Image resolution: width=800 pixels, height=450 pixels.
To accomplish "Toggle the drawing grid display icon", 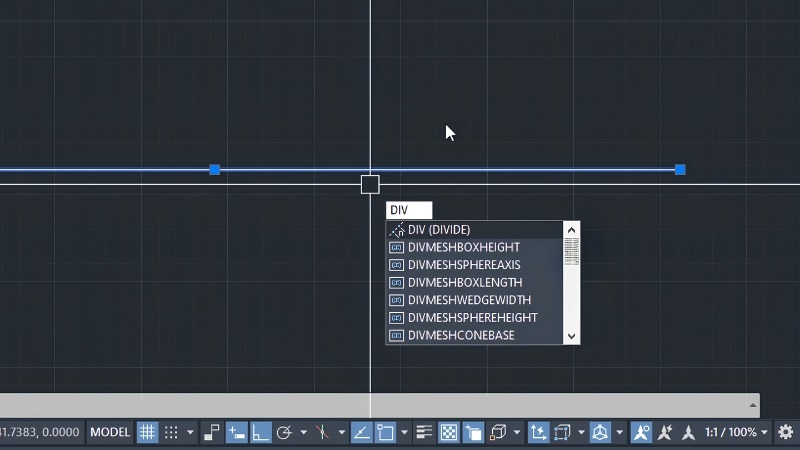I will (147, 433).
